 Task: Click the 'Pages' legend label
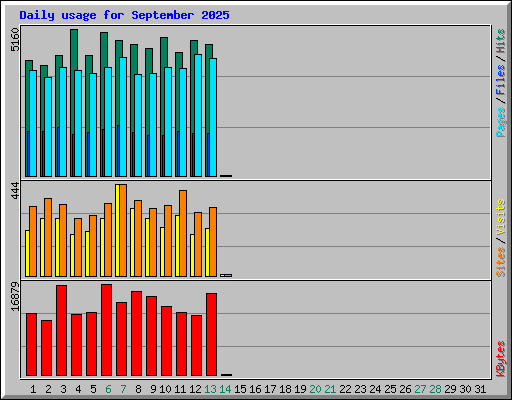tap(500, 122)
